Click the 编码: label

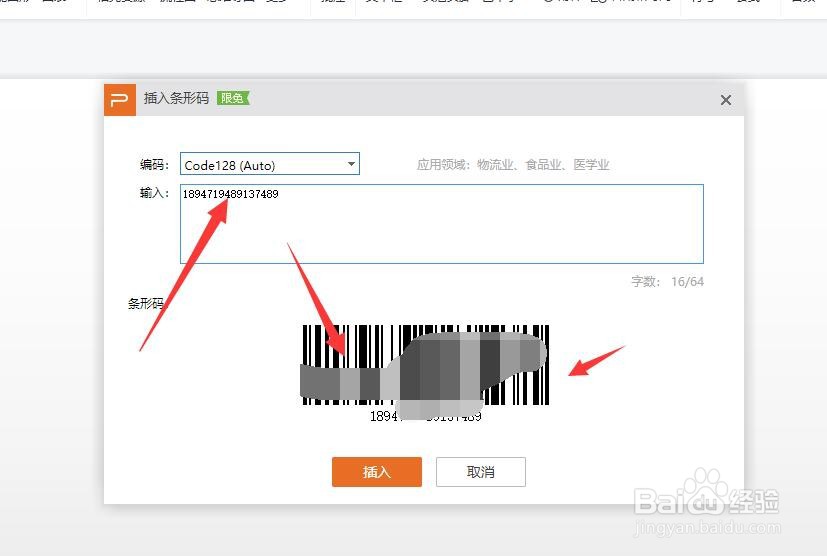[x=154, y=165]
